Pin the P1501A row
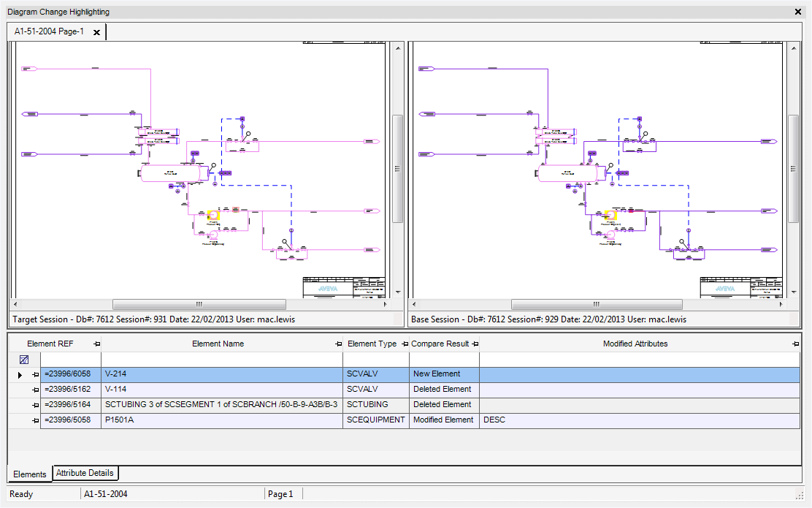This screenshot has height=508, width=812. coord(35,420)
